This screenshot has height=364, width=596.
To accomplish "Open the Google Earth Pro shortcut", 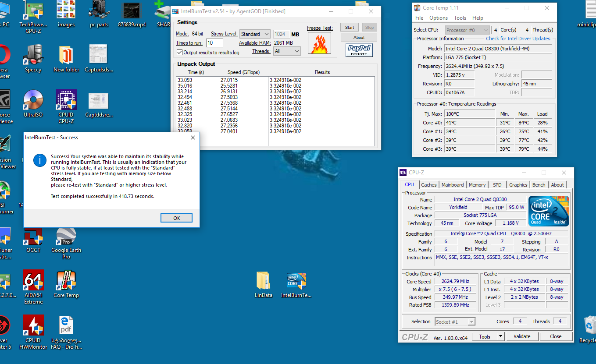I will click(x=66, y=237).
